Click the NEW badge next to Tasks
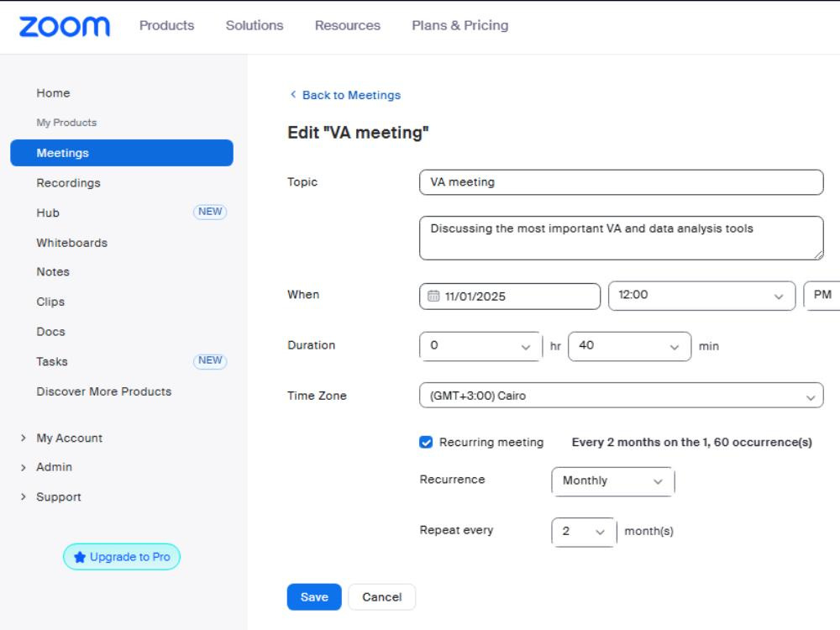Screen dimensions: 840x630 coord(210,360)
